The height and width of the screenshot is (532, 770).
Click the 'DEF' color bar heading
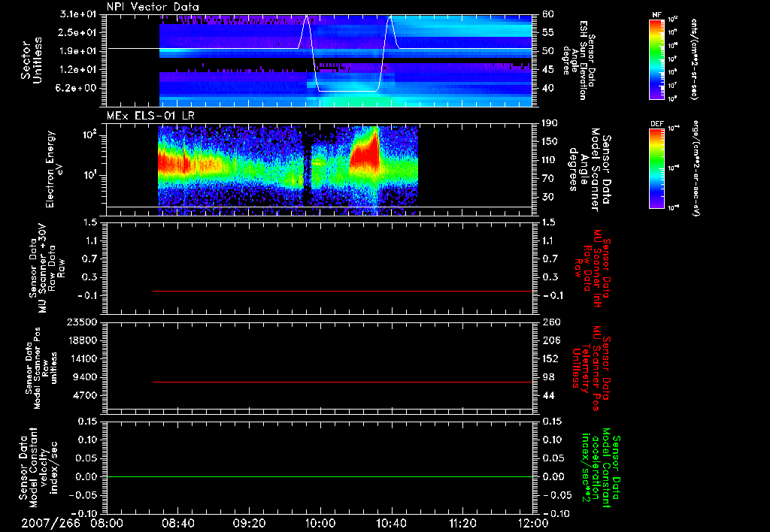pos(657,124)
